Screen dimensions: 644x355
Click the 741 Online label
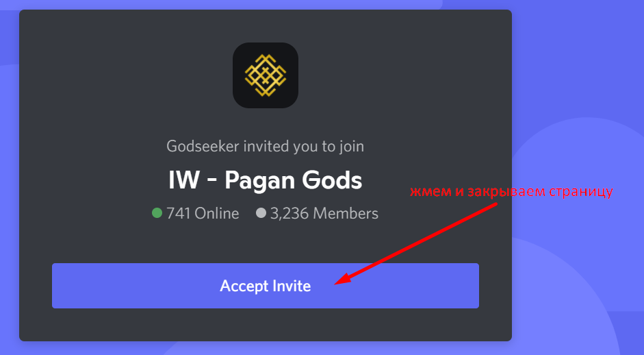[203, 213]
